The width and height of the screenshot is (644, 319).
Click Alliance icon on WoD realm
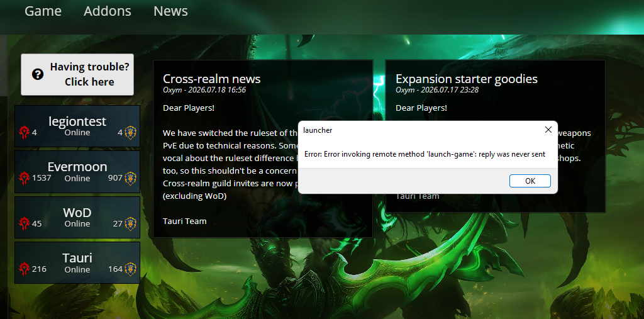(x=131, y=224)
